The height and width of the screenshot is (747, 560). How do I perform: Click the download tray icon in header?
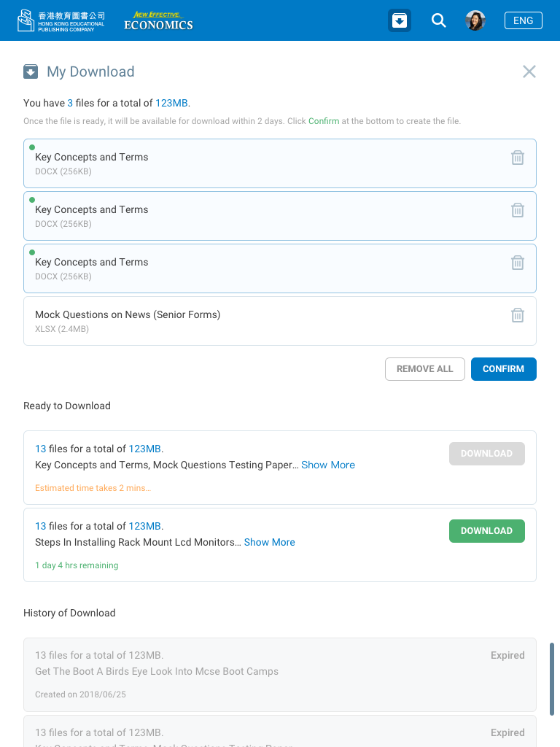point(400,20)
